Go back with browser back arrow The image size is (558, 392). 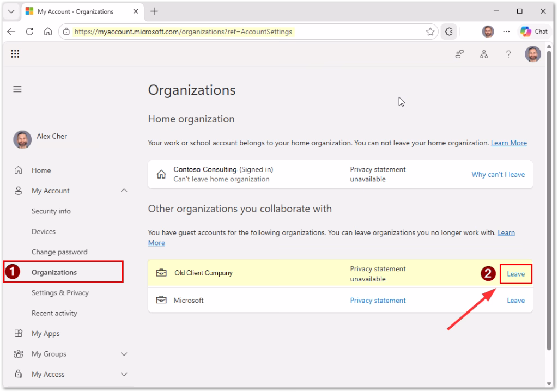click(11, 32)
